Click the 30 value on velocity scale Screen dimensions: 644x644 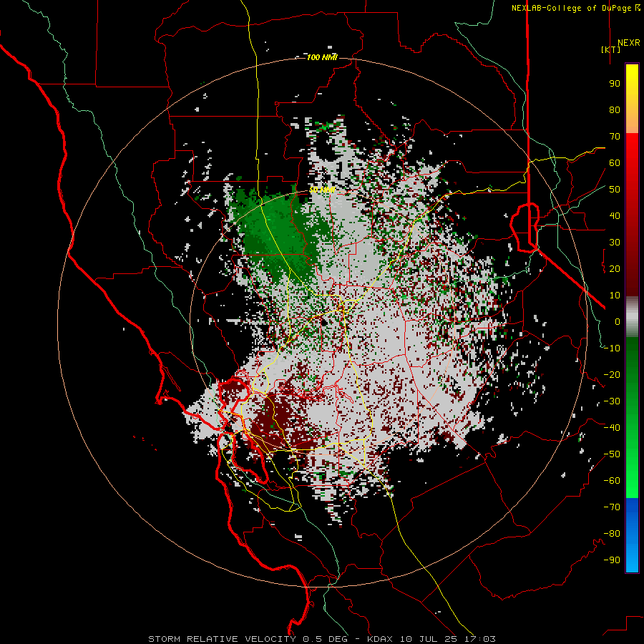coord(615,243)
